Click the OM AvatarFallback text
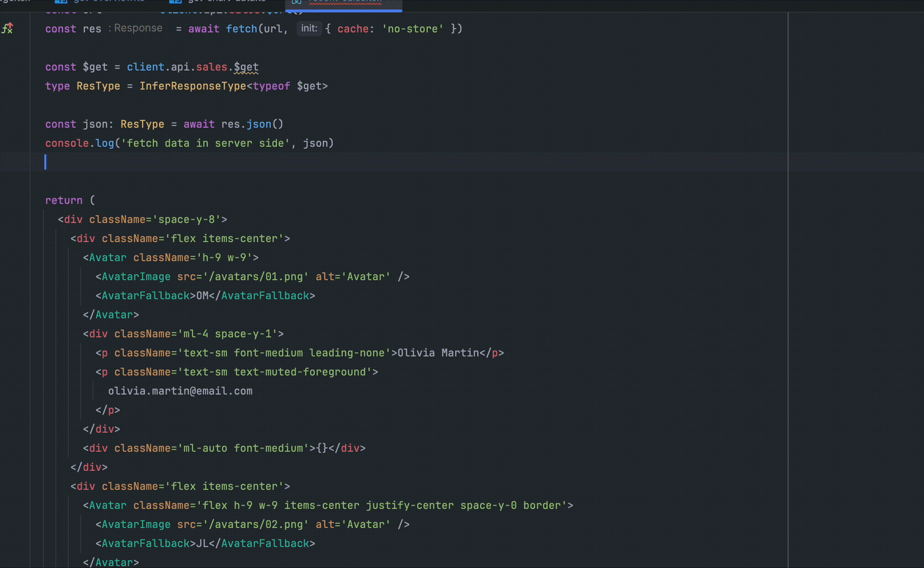The image size is (924, 568). click(202, 296)
